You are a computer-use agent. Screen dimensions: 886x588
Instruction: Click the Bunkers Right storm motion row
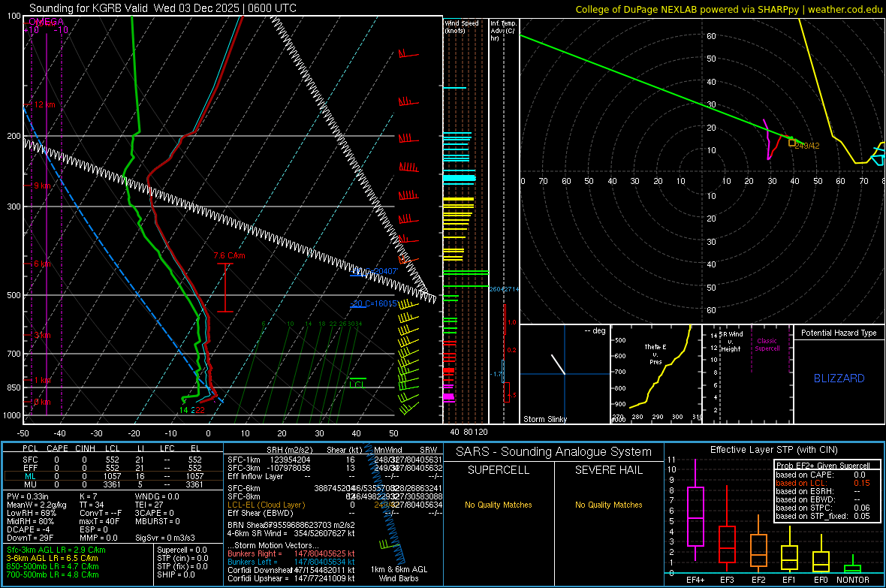pyautogui.click(x=291, y=553)
